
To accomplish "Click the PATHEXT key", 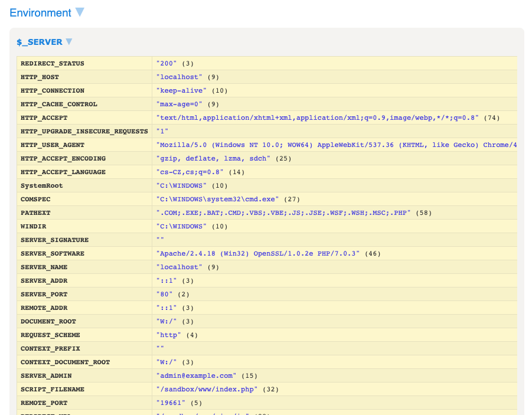I will pyautogui.click(x=35, y=213).
